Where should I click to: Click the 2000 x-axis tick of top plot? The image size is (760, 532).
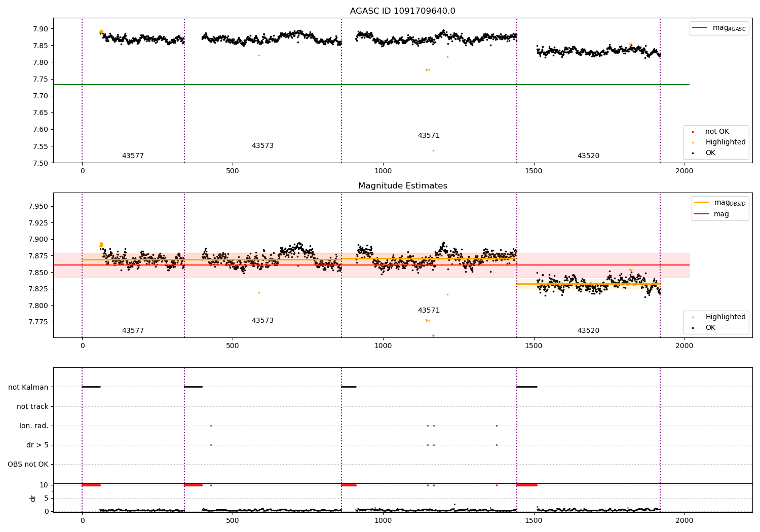[x=685, y=171]
